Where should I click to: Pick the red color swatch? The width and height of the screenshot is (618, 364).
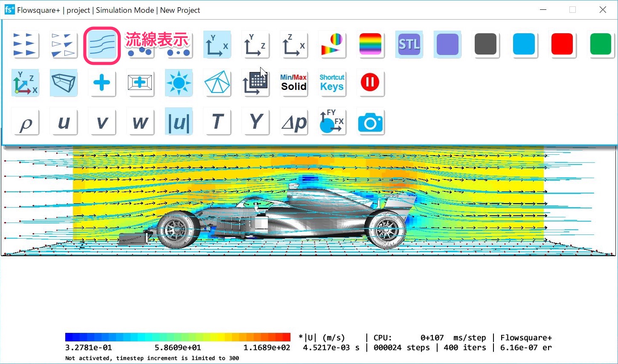pos(563,44)
